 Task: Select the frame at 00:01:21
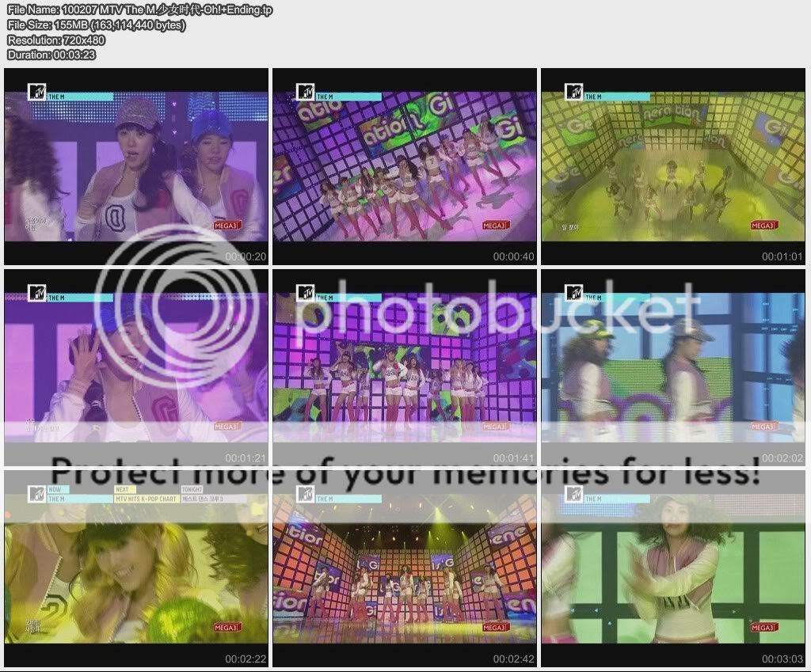(136, 367)
